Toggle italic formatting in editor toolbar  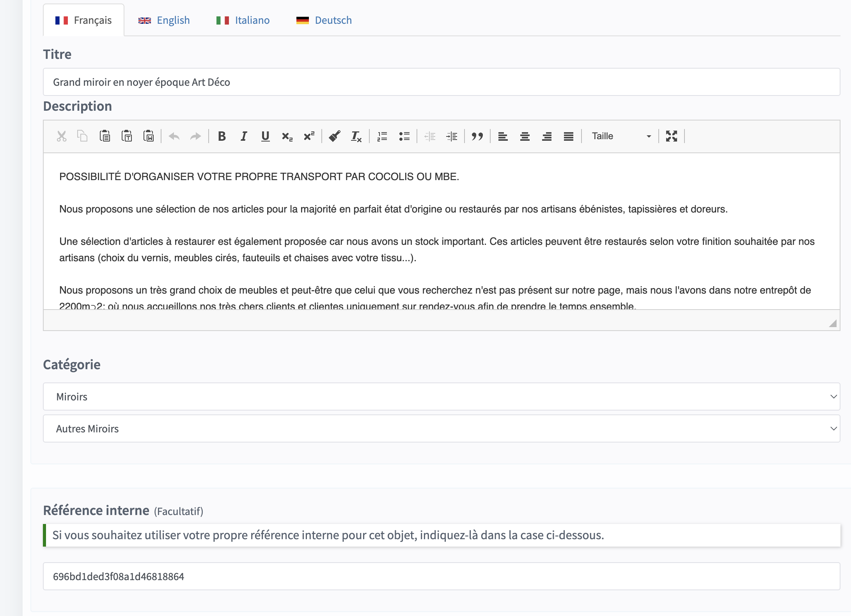pyautogui.click(x=244, y=136)
